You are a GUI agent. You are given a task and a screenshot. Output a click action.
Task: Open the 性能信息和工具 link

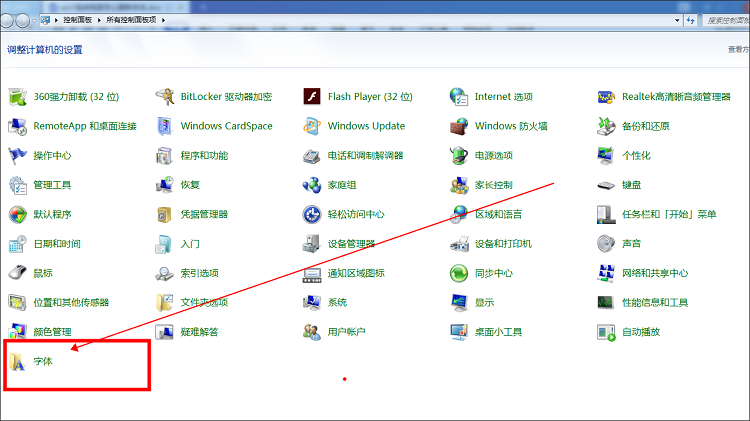click(x=655, y=302)
